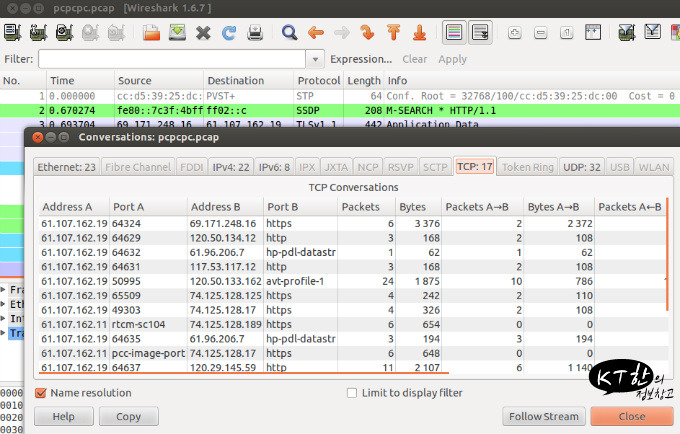This screenshot has height=434, width=680.
Task: Open the capture interfaces list icon
Action: pos(13,33)
